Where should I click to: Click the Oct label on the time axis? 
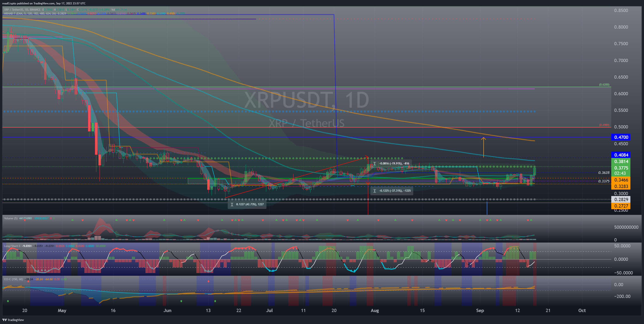582,310
